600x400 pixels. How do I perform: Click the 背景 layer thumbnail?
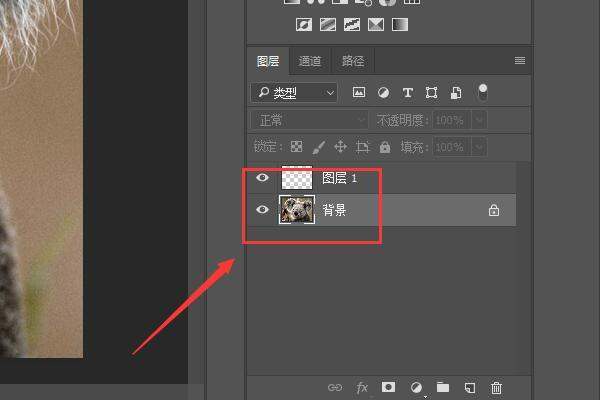tap(298, 210)
